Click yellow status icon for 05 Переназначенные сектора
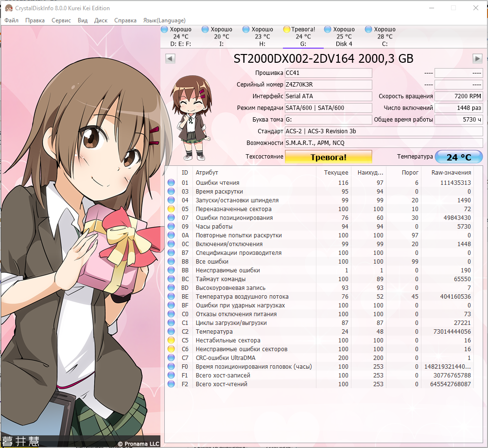 tap(171, 209)
